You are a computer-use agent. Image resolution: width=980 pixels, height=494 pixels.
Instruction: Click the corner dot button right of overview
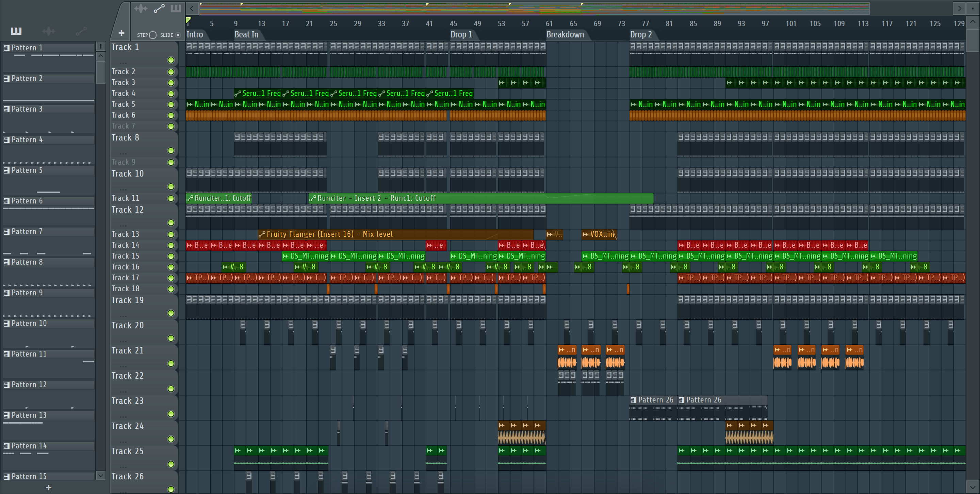click(973, 8)
